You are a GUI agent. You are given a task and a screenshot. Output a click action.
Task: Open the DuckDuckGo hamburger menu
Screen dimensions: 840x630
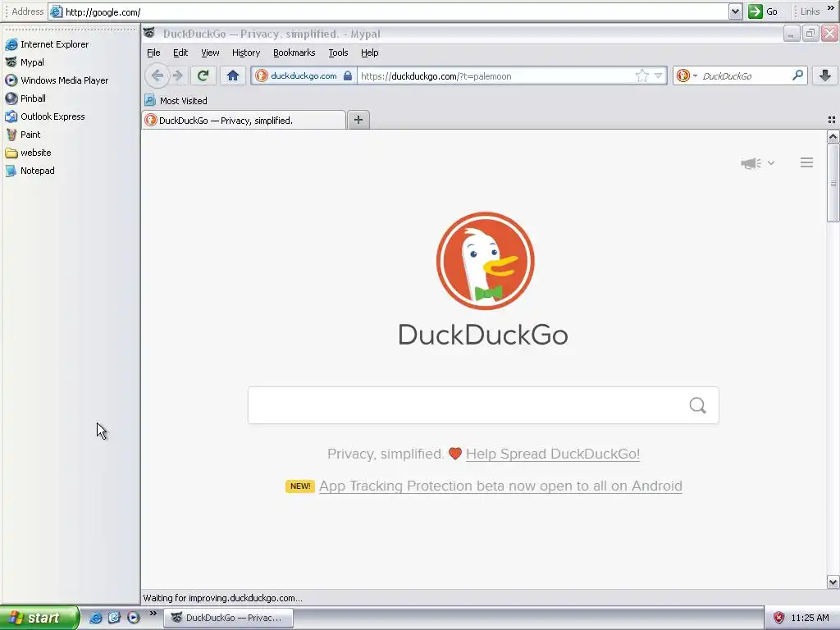point(806,162)
